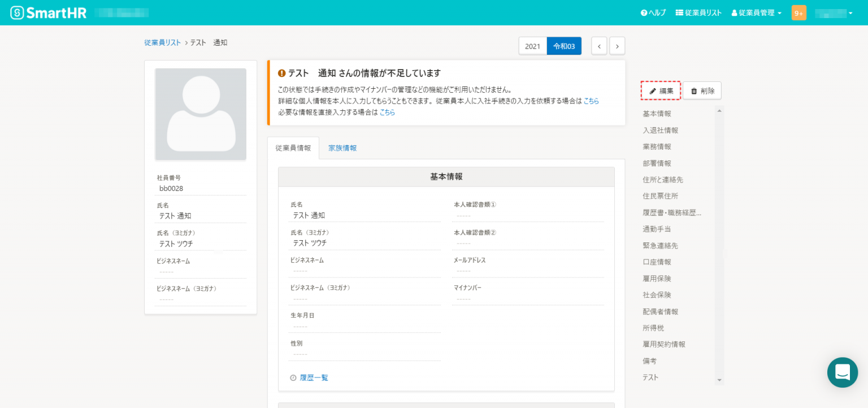868x408 pixels.
Task: Open the 9+ notification badge
Action: click(799, 12)
